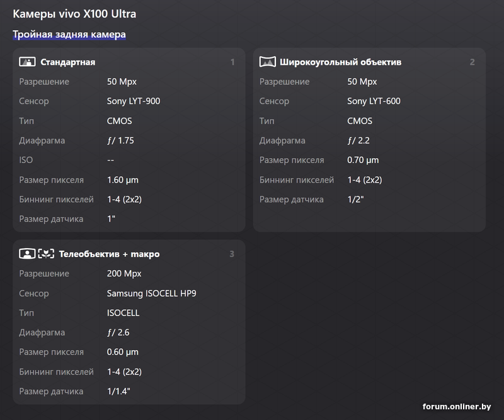Click the forum.onliner.by watermark
Screen dimensions: 504x420
pyautogui.click(x=457, y=407)
